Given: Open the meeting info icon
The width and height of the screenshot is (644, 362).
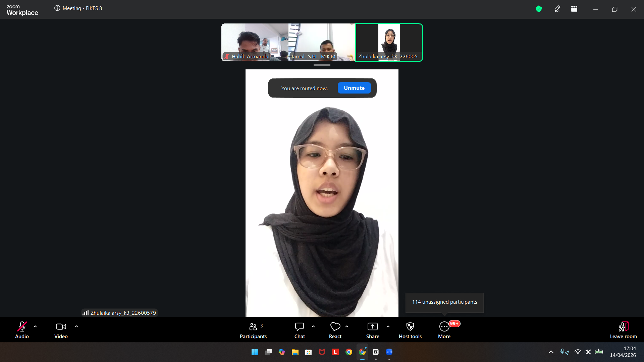Looking at the screenshot, I should 57,8.
